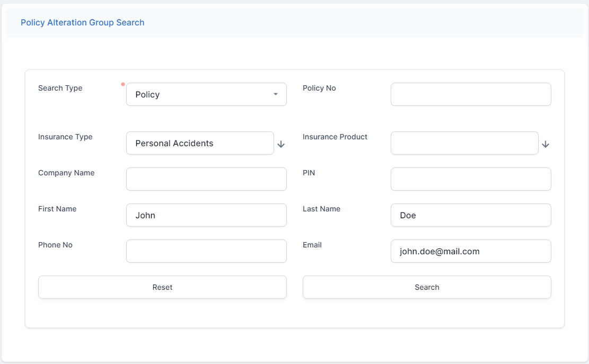Open the Search Type dropdown showing Policy

pyautogui.click(x=206, y=94)
